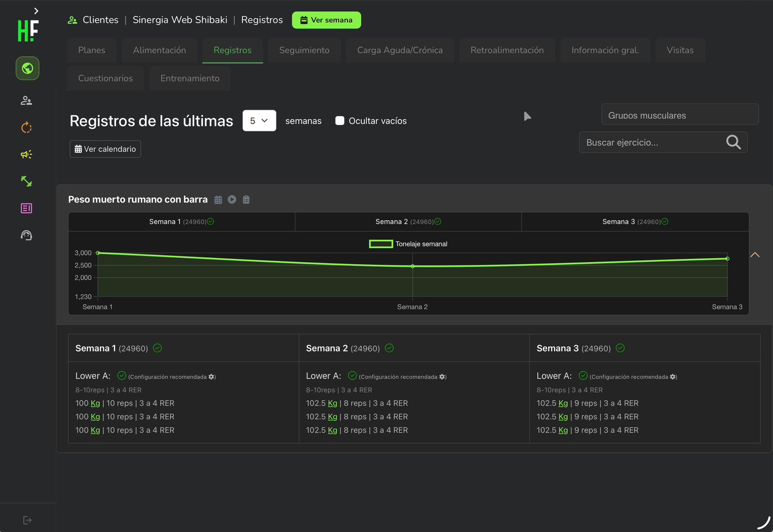Click the logout icon at sidebar bottom
This screenshot has height=532, width=773.
pyautogui.click(x=28, y=520)
